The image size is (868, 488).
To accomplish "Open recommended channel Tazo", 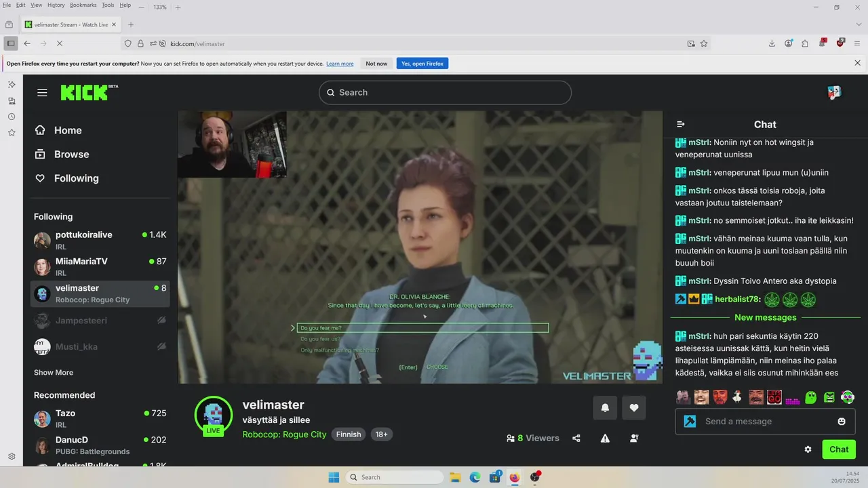I will [x=100, y=418].
